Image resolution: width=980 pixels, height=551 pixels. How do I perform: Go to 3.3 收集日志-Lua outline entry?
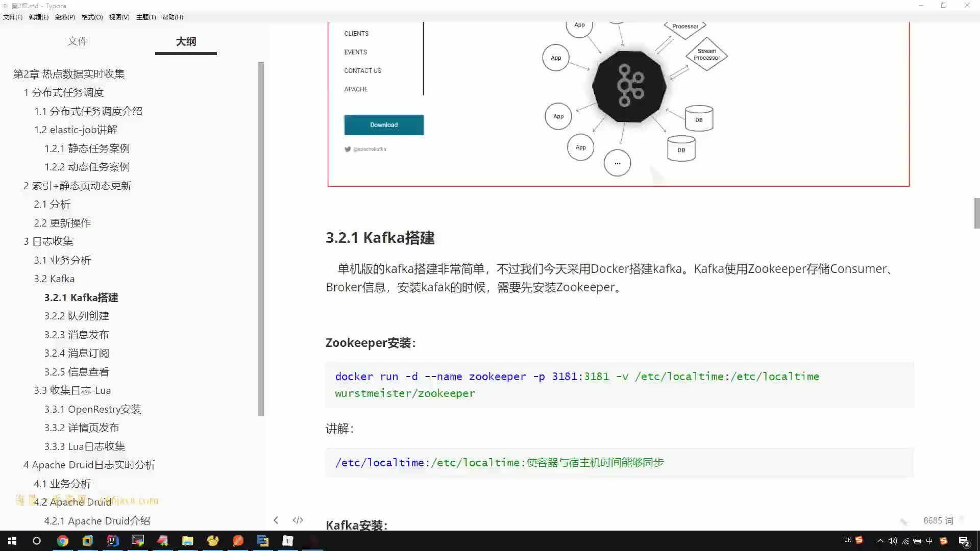click(72, 390)
